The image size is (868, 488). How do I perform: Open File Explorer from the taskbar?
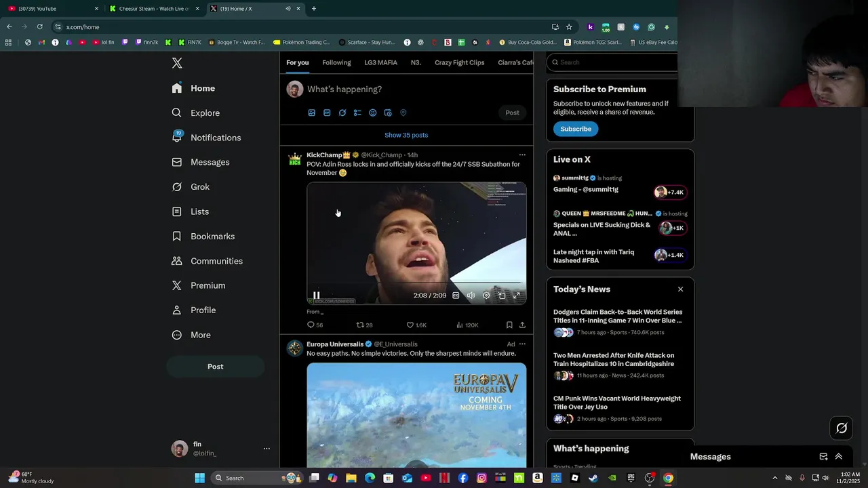pos(351,478)
